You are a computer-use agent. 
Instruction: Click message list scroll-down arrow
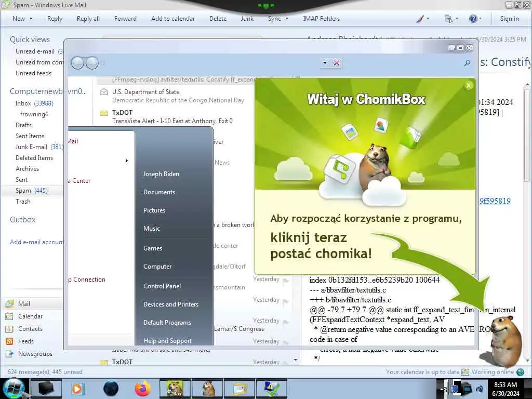coord(296,360)
